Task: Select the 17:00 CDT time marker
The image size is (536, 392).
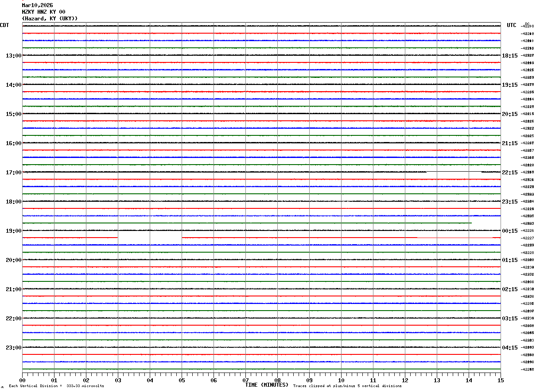Action: (x=13, y=173)
